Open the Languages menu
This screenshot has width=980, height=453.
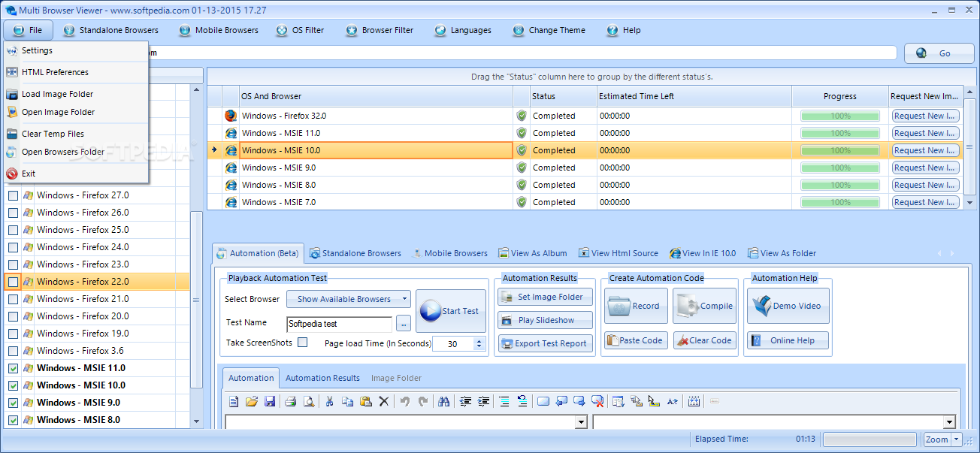(x=463, y=30)
